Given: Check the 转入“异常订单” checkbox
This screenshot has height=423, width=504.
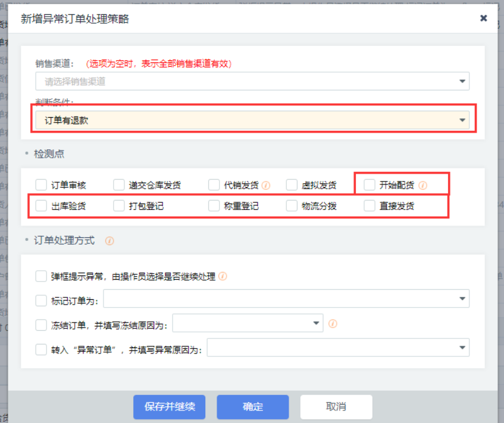Looking at the screenshot, I should coord(41,349).
